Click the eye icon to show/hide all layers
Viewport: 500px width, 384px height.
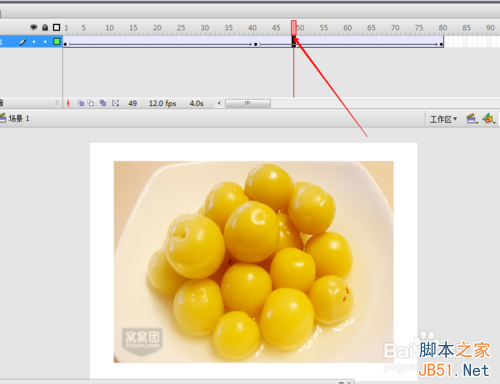coord(34,27)
